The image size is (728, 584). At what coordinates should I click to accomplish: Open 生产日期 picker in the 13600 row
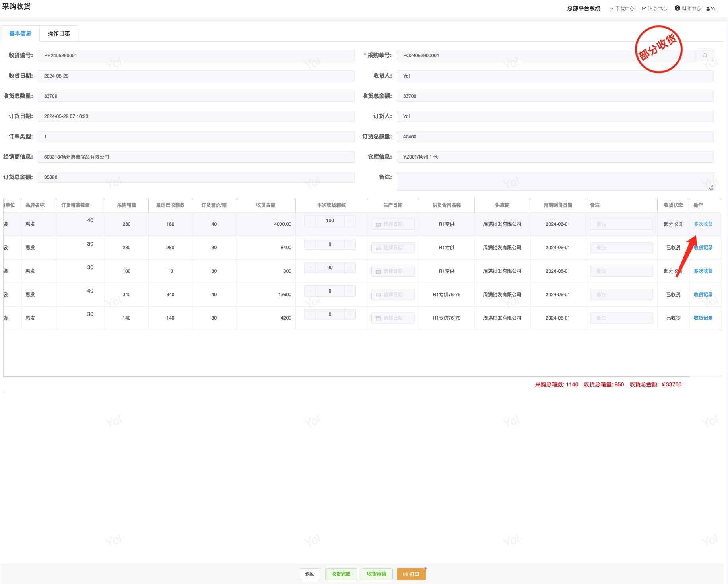tap(393, 295)
